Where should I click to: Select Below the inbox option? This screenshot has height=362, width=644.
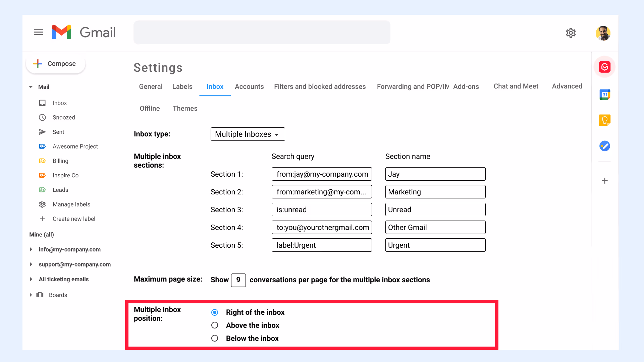point(215,338)
